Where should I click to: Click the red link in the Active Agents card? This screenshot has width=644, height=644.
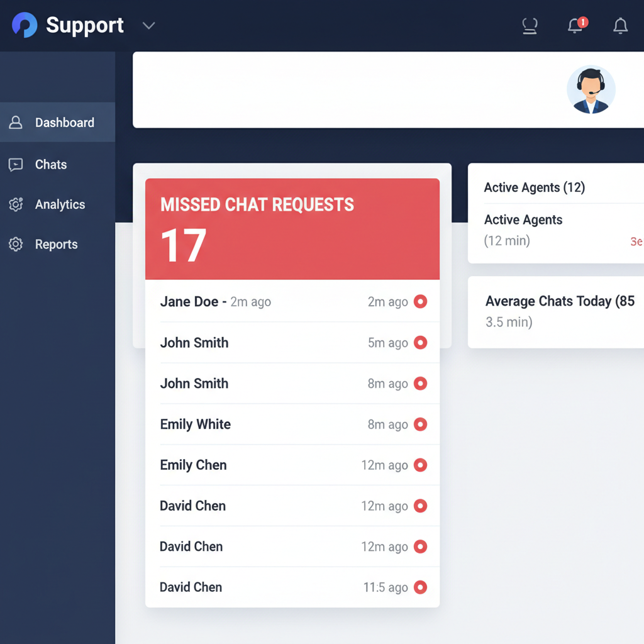636,241
